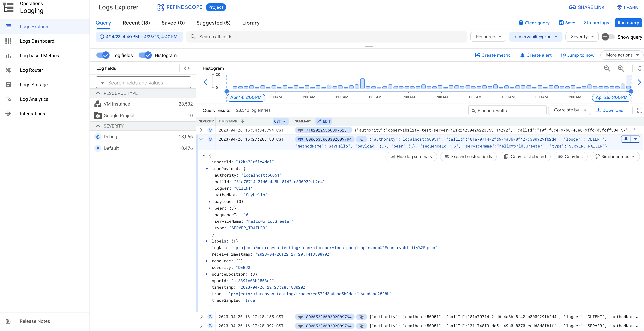Click the Create alert bell icon
Viewport: 644px width, 331px height.
coord(522,55)
